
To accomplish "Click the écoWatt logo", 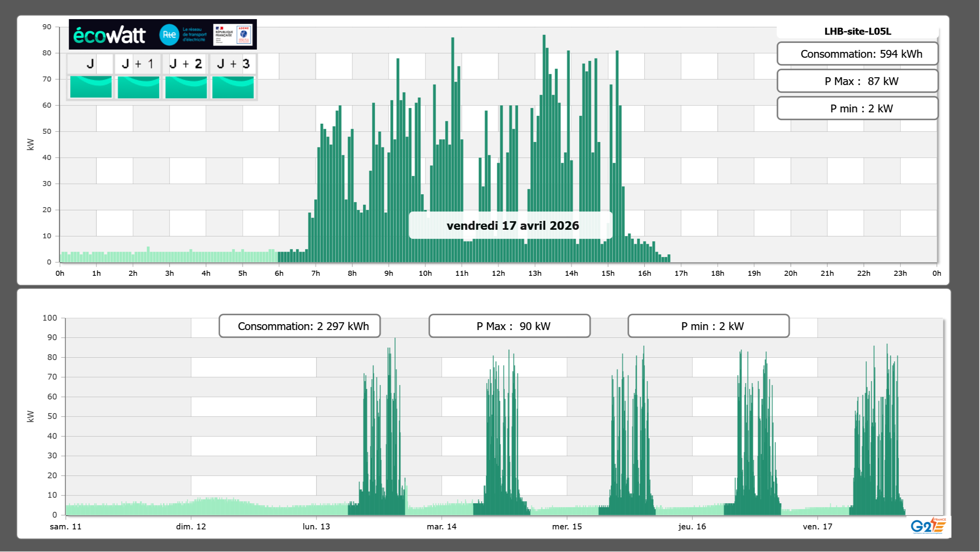I will click(110, 35).
